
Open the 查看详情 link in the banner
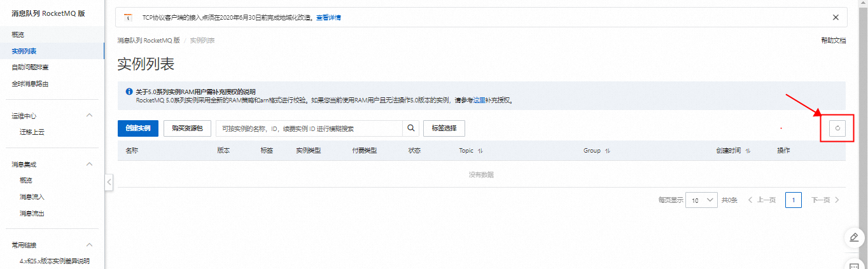click(328, 18)
